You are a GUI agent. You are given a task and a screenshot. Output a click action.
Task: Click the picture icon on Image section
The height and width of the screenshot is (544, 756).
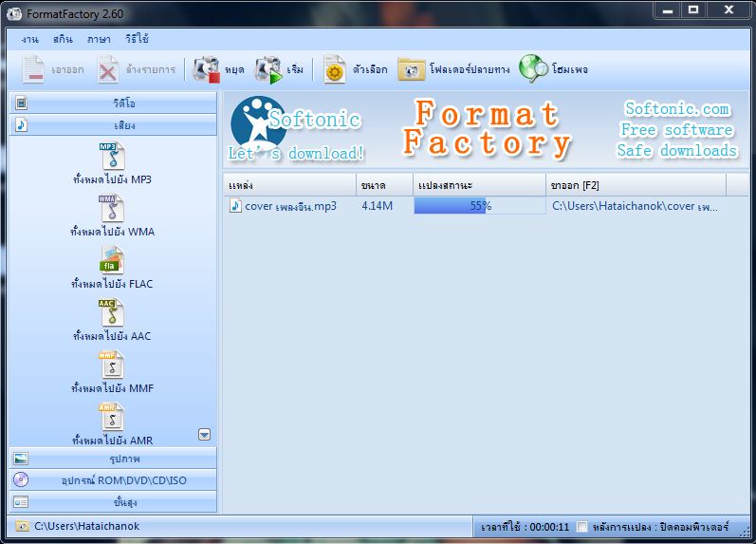pyautogui.click(x=21, y=458)
